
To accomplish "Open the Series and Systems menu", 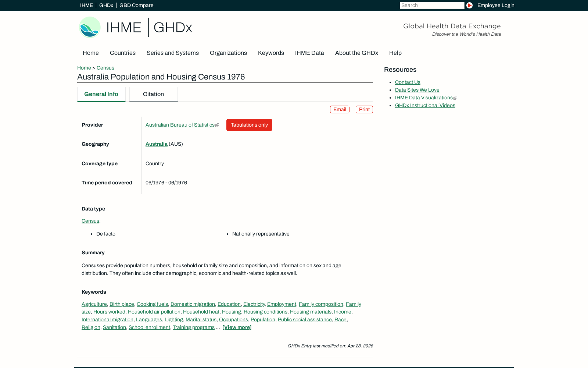I will pyautogui.click(x=173, y=53).
